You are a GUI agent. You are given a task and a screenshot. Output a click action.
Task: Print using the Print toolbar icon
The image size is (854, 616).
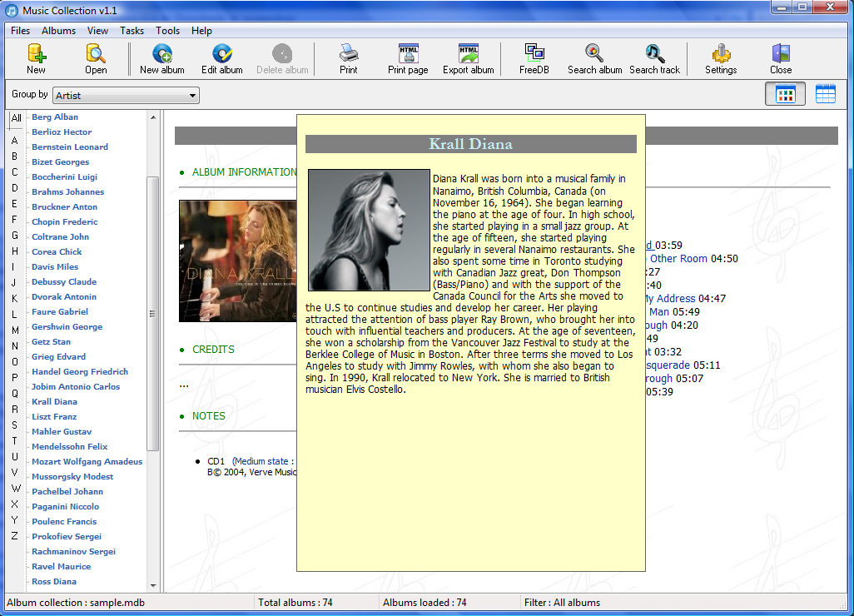point(348,59)
